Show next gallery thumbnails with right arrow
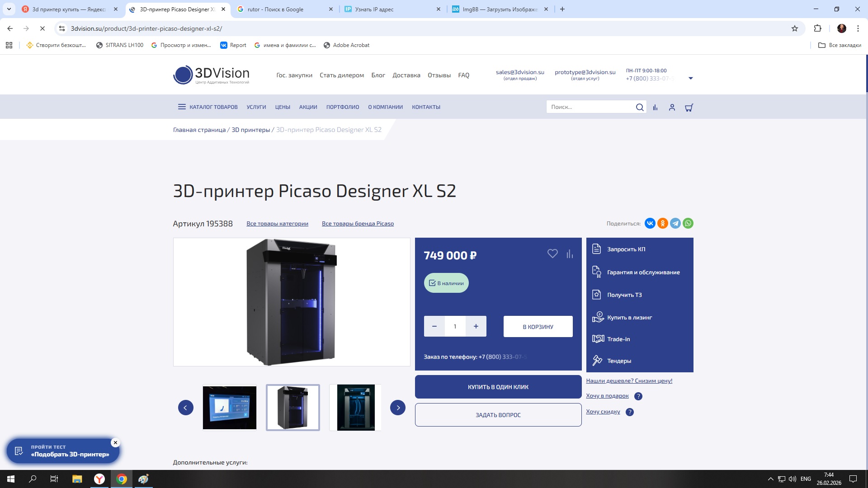Viewport: 868px width, 488px height. (397, 408)
